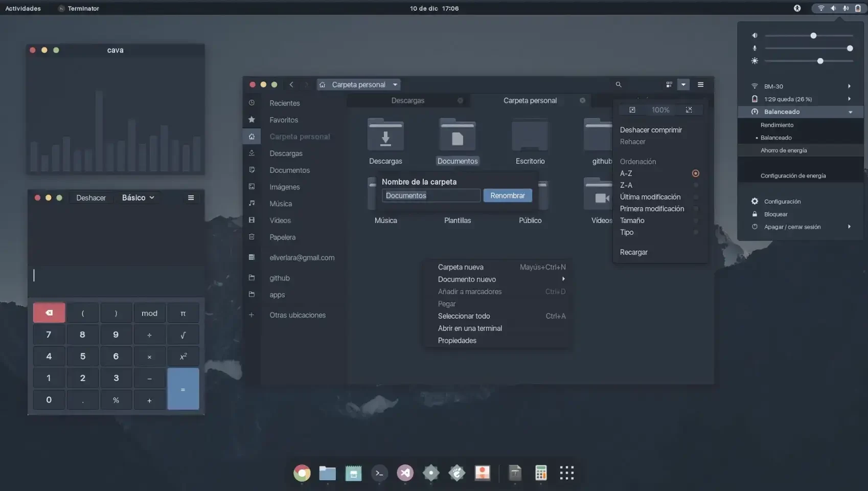This screenshot has width=868, height=491.
Task: Select Z-A sort order
Action: [x=626, y=185]
